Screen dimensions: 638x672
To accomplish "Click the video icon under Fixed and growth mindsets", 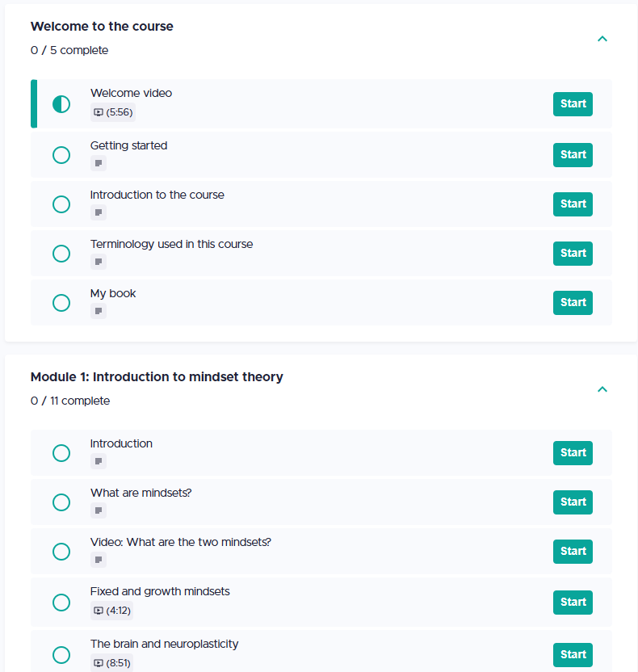I will pyautogui.click(x=99, y=611).
